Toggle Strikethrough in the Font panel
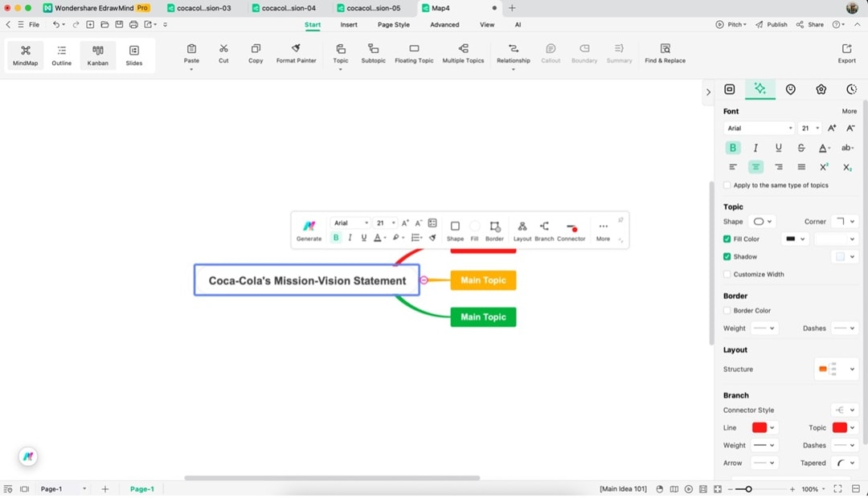Viewport: 868px width, 498px height. 801,148
